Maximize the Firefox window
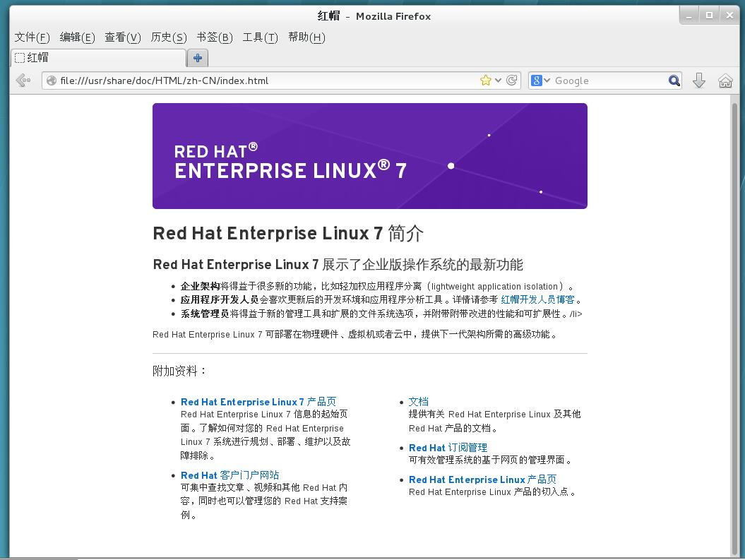The image size is (745, 560). coord(710,16)
